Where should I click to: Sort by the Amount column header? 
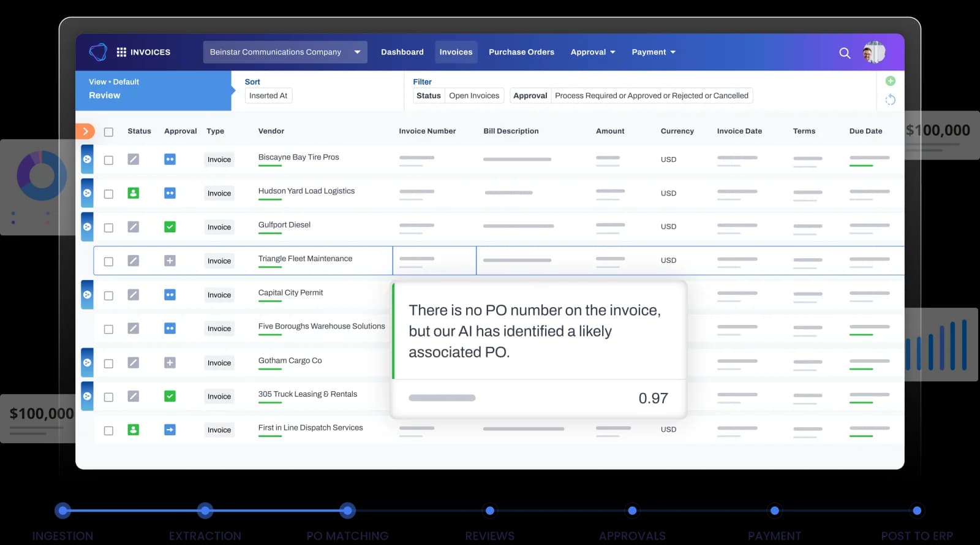[x=610, y=131]
